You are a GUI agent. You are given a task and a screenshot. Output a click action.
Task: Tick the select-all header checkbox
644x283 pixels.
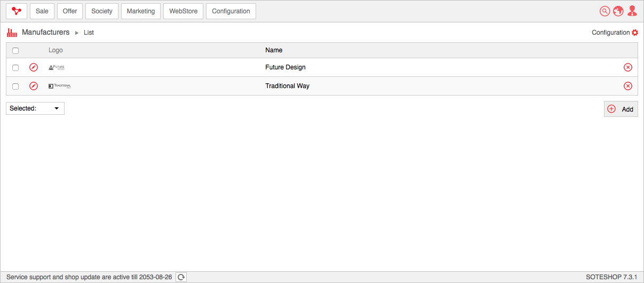tap(15, 51)
